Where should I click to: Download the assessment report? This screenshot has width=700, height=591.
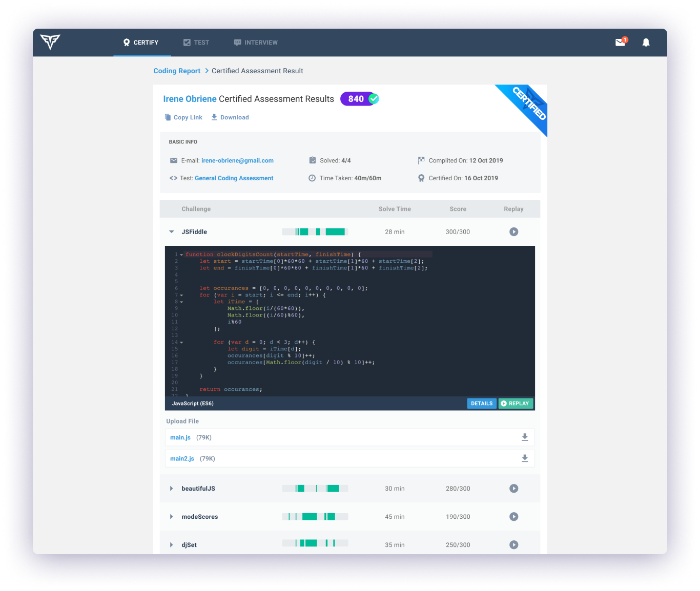coord(230,117)
